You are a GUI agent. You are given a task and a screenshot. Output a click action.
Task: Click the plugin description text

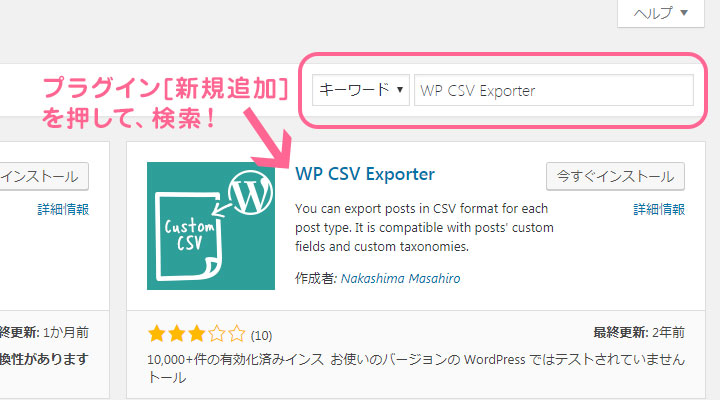424,228
